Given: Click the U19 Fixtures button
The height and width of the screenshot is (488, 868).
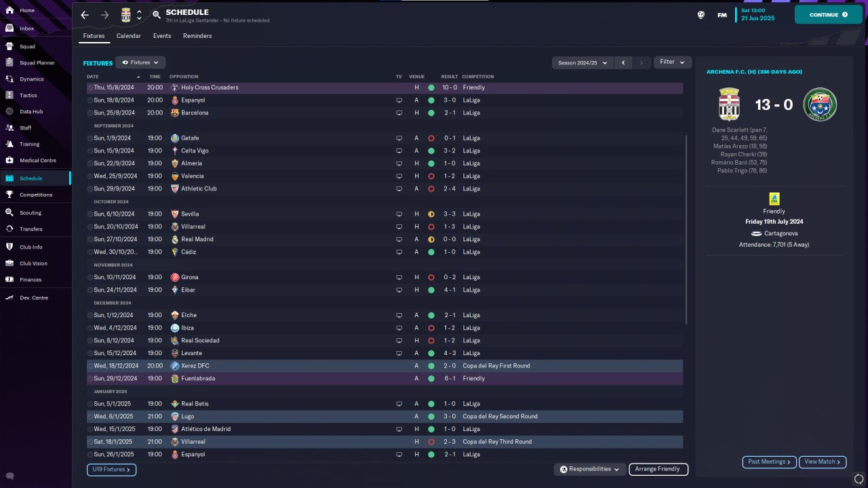Looking at the screenshot, I should [x=111, y=469].
